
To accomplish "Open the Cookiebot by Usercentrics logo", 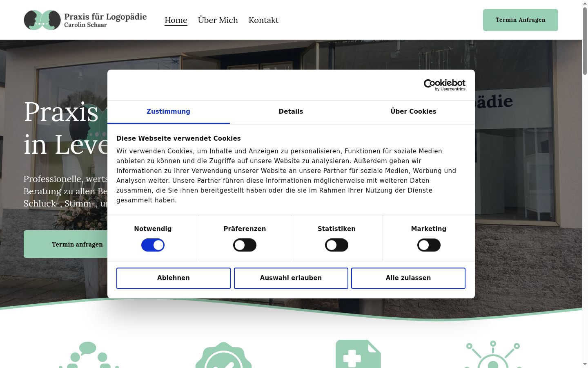I will (444, 85).
